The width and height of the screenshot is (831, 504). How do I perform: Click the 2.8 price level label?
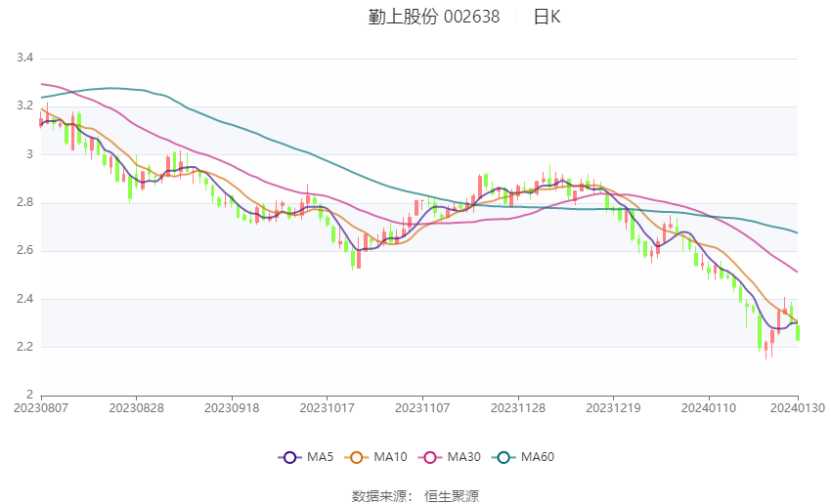click(25, 203)
